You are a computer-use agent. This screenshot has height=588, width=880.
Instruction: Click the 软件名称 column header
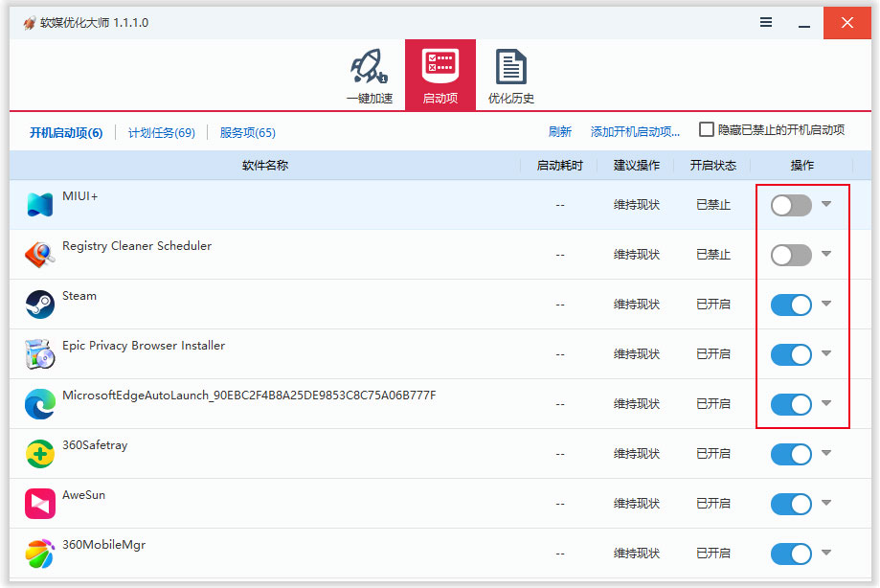pyautogui.click(x=265, y=165)
